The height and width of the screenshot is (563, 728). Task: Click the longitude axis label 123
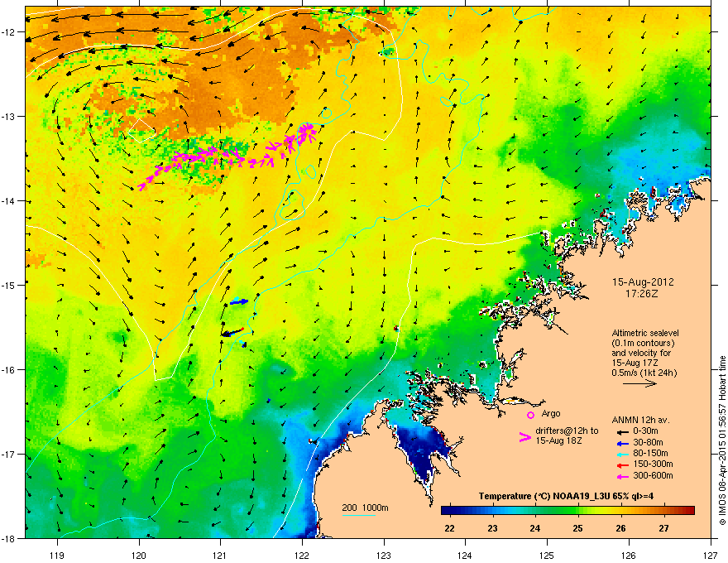point(384,555)
